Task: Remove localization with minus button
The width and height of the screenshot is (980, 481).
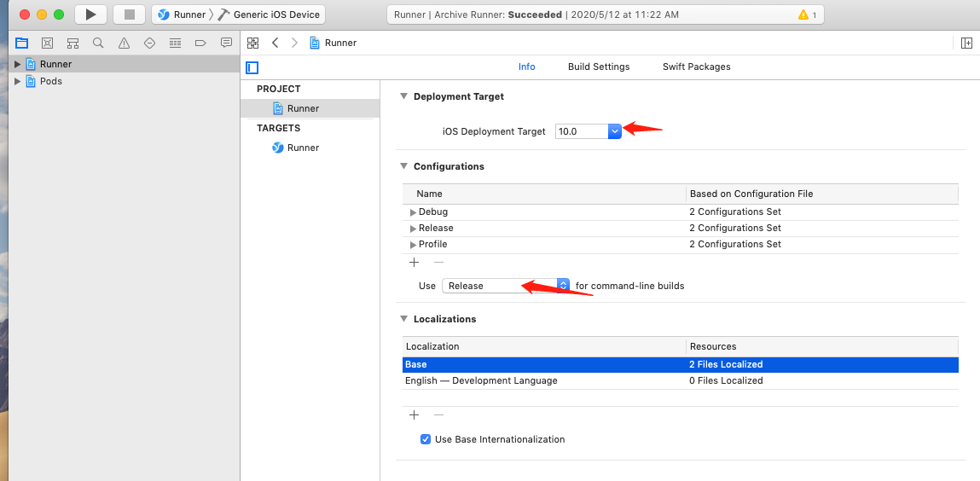Action: pyautogui.click(x=438, y=414)
